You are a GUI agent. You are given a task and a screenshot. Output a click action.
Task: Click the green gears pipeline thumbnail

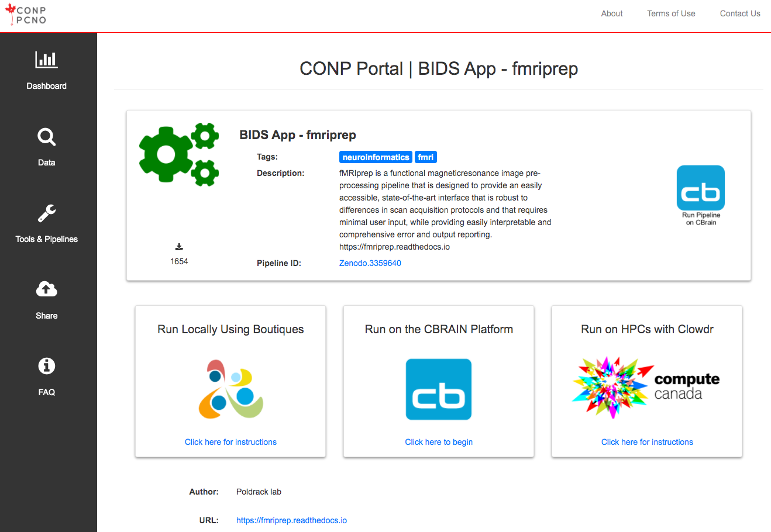click(178, 154)
